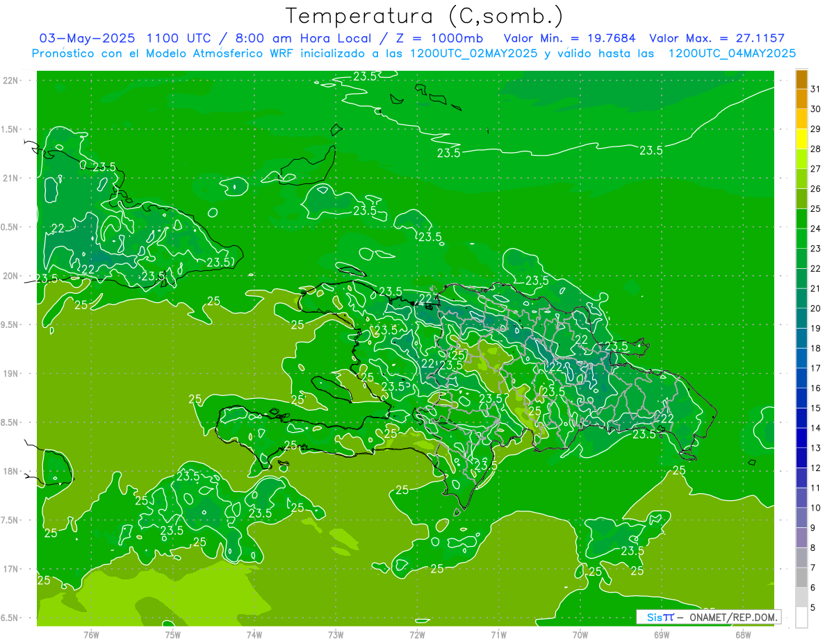Click the color legend value 24
Image resolution: width=834 pixels, height=644 pixels.
click(x=816, y=229)
